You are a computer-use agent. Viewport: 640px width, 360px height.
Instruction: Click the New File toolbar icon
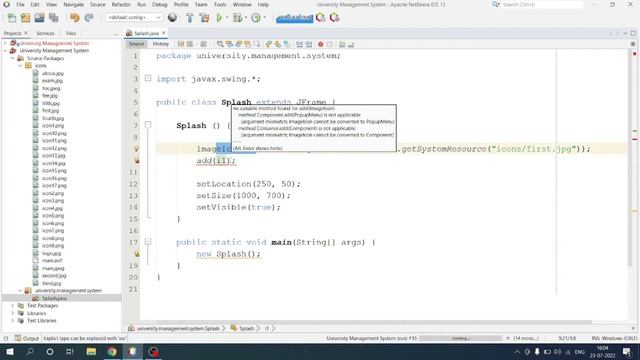click(11, 18)
